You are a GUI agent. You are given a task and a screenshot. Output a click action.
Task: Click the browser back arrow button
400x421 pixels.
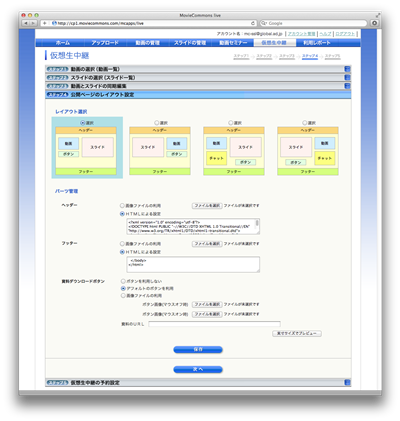(26, 23)
